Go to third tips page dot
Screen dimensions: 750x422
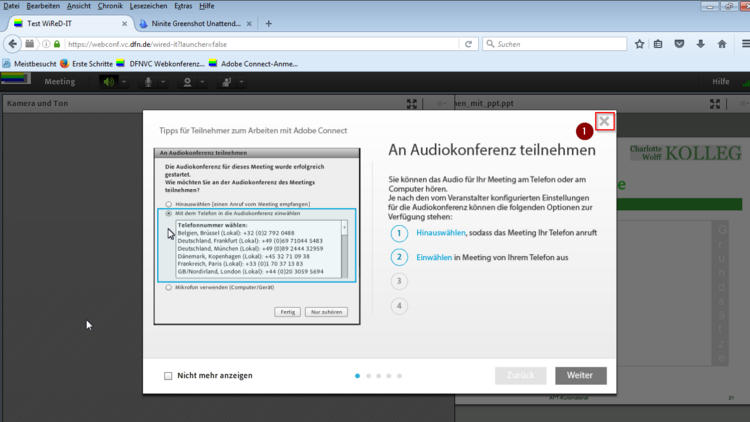pos(379,376)
